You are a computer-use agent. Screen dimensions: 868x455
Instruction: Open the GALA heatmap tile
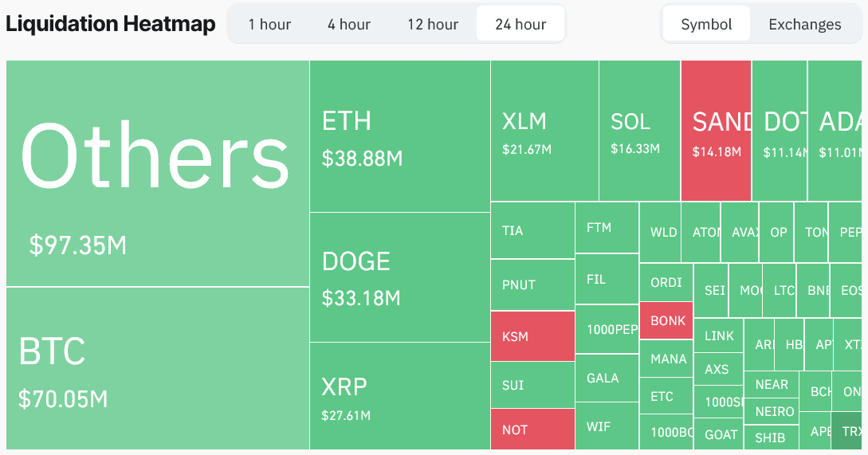pos(607,378)
